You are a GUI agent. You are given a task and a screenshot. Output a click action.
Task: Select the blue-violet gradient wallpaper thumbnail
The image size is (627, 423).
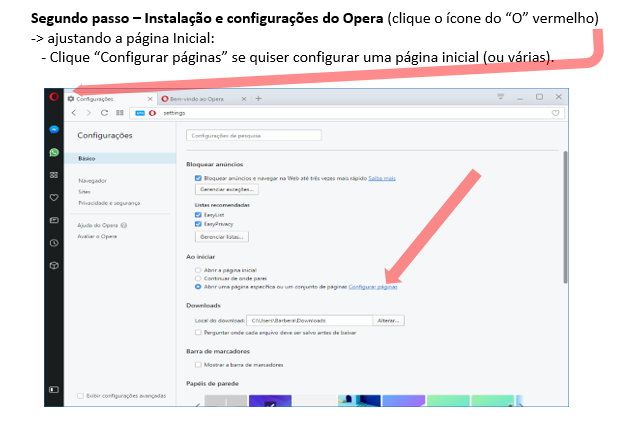tap(403, 401)
